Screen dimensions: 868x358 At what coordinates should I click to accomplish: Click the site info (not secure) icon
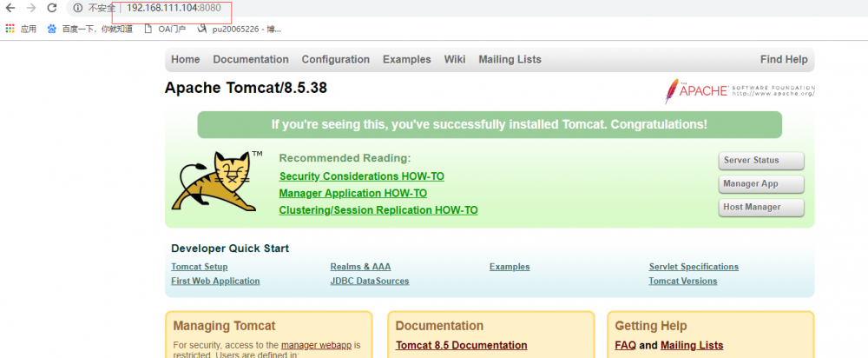click(78, 8)
